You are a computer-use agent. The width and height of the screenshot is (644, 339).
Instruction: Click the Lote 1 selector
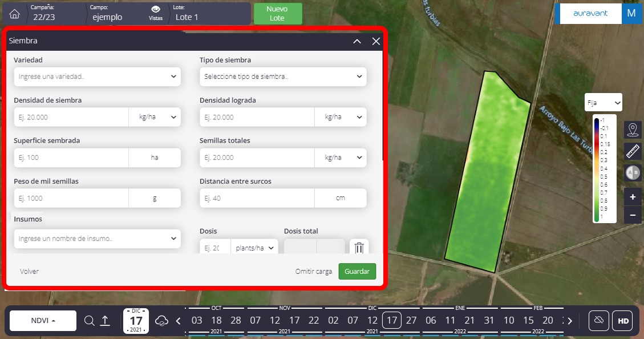(x=187, y=14)
